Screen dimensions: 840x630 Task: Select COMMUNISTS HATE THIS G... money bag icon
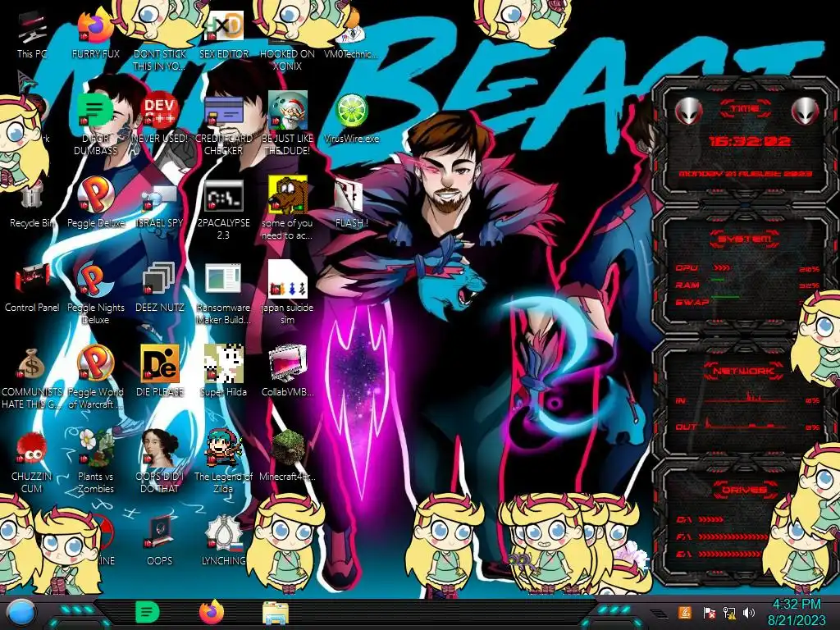click(32, 378)
